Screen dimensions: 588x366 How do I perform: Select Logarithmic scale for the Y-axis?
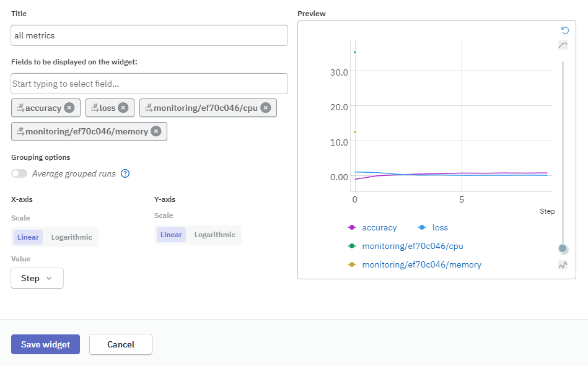pyautogui.click(x=214, y=234)
